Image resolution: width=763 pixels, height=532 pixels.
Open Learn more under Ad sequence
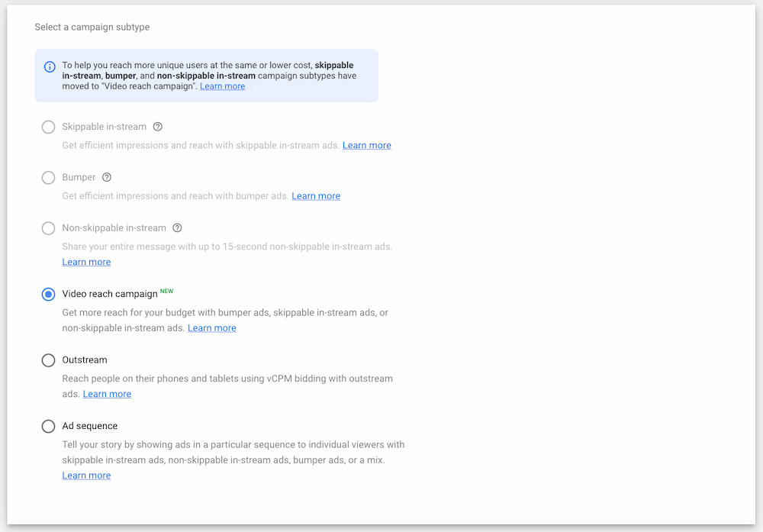[x=86, y=475]
